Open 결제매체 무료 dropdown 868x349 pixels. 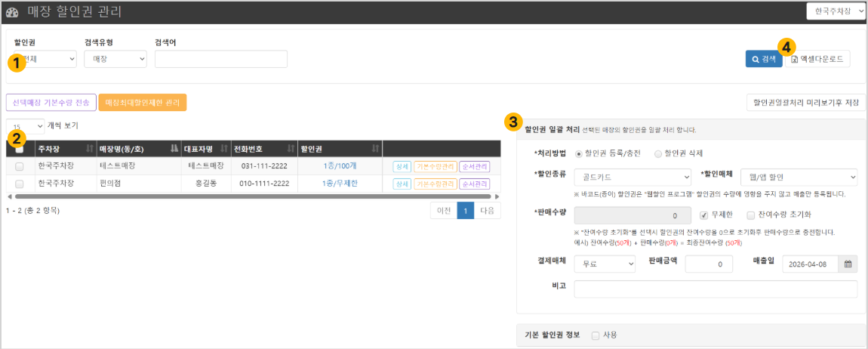(x=605, y=265)
